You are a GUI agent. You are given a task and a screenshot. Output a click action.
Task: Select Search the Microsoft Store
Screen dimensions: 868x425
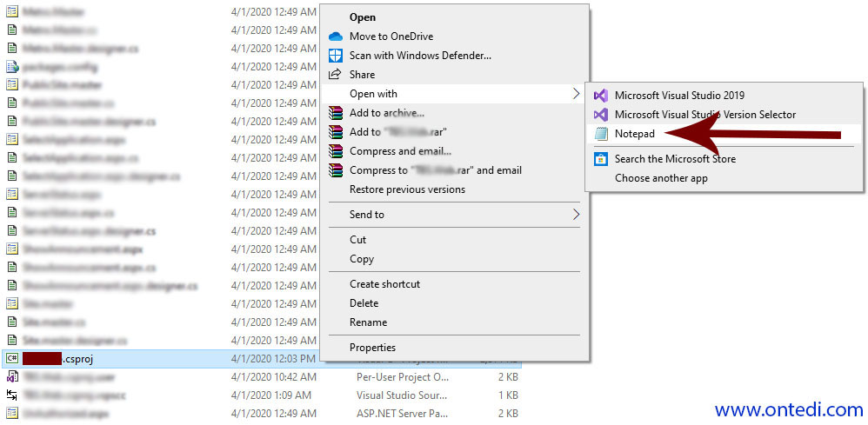pyautogui.click(x=676, y=159)
